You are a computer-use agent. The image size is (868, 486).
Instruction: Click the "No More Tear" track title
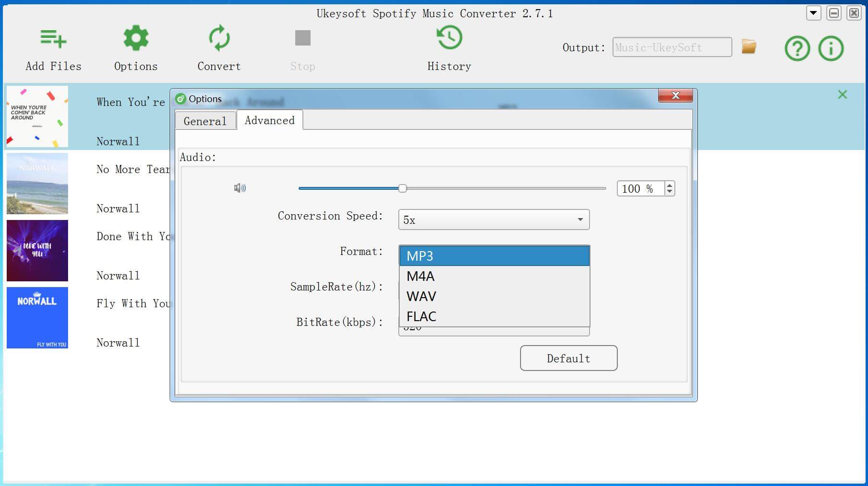(133, 169)
